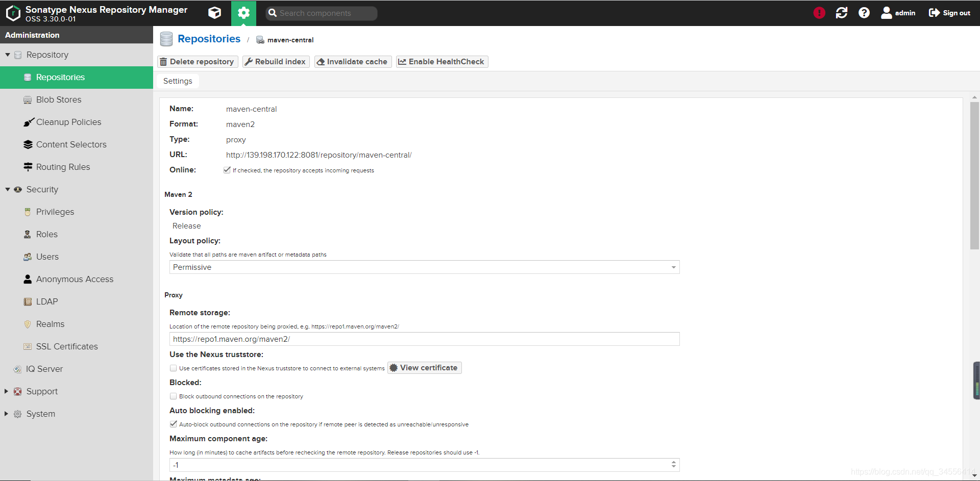Open the Browse cube icon in header
This screenshot has height=481, width=980.
point(215,13)
